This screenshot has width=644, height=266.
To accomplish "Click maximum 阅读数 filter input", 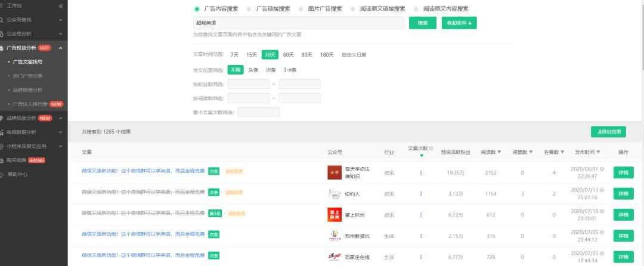I will point(300,98).
